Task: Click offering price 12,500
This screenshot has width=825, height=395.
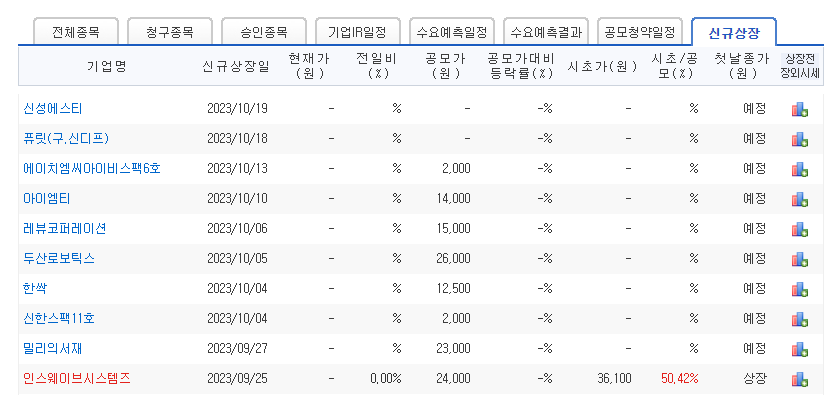Action: pos(453,289)
